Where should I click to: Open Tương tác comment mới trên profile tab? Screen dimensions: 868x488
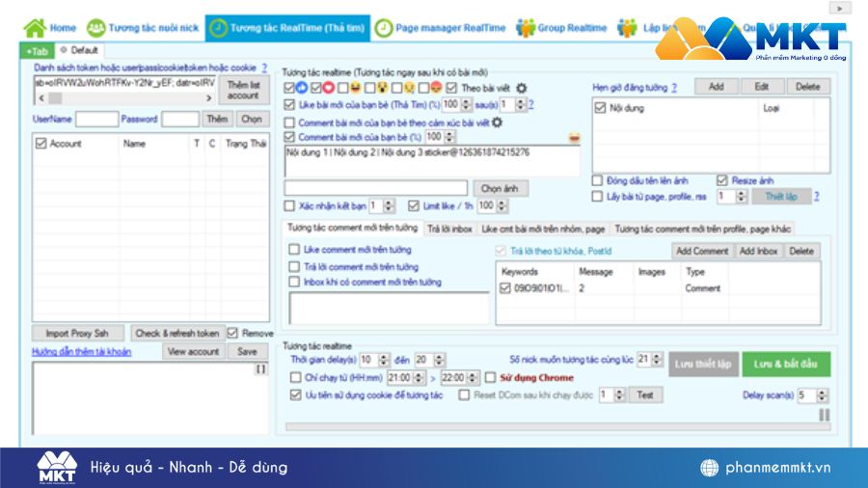pyautogui.click(x=702, y=229)
